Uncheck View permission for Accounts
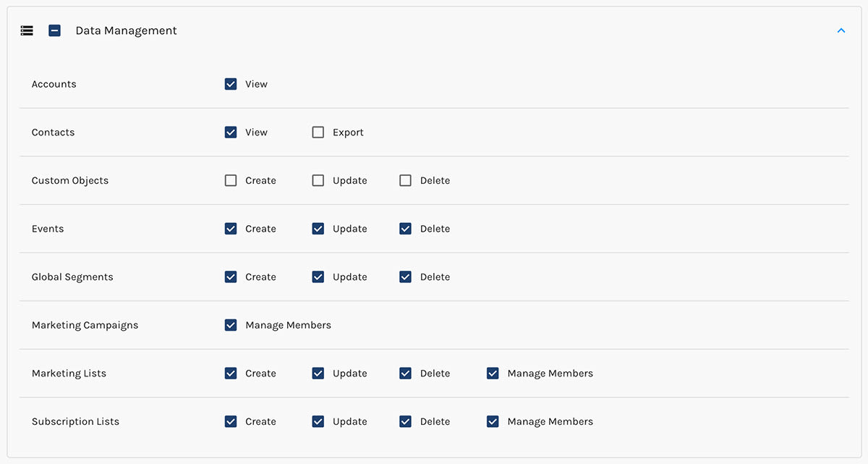 231,84
